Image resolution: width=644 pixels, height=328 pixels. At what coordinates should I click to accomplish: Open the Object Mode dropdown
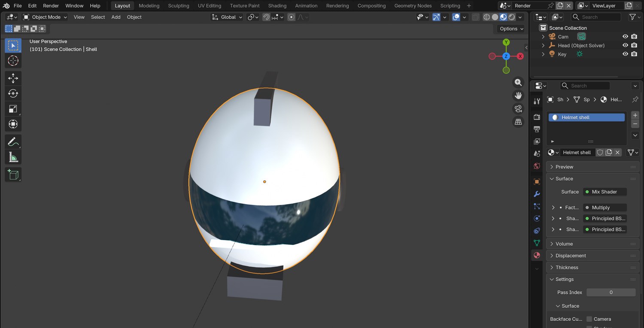[45, 17]
